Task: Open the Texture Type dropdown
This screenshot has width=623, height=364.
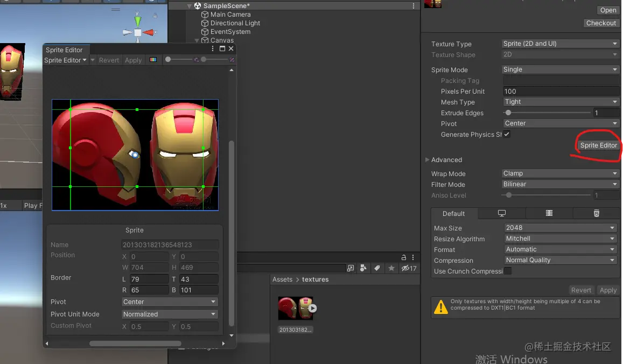Action: tap(560, 44)
